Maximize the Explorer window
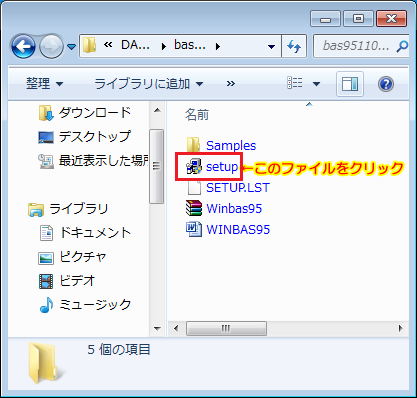Viewport: 417px width, 398px height. point(358,19)
